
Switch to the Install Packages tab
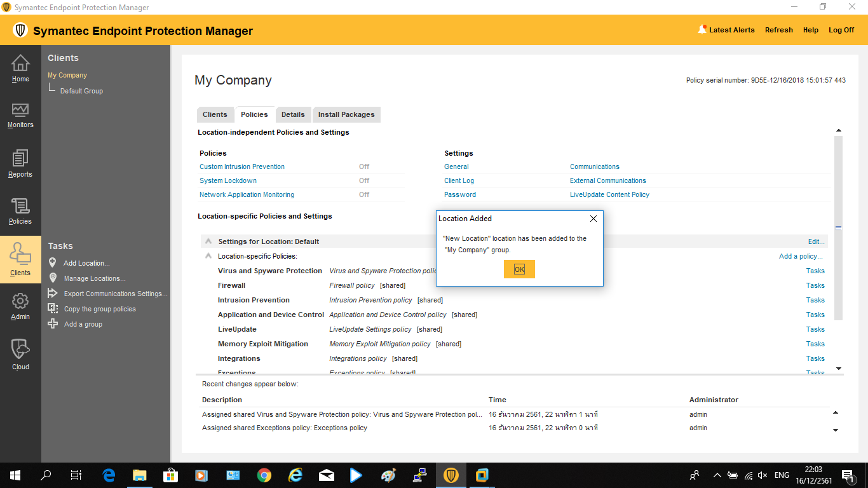346,114
